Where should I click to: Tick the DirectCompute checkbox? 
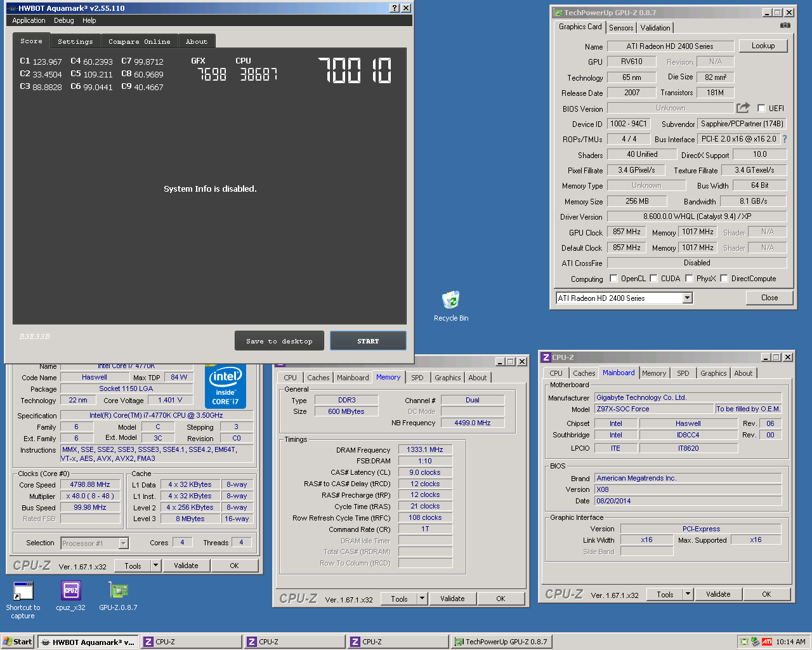click(x=724, y=278)
